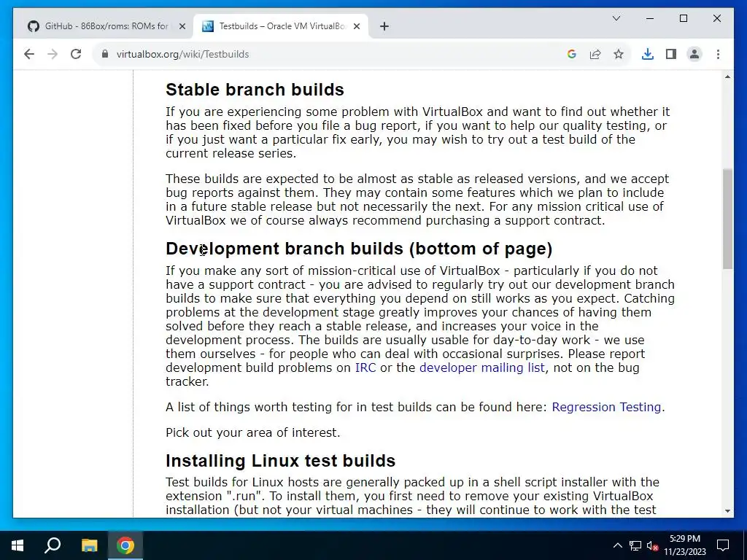Click scrollbar up arrow
747x560 pixels.
coord(727,77)
